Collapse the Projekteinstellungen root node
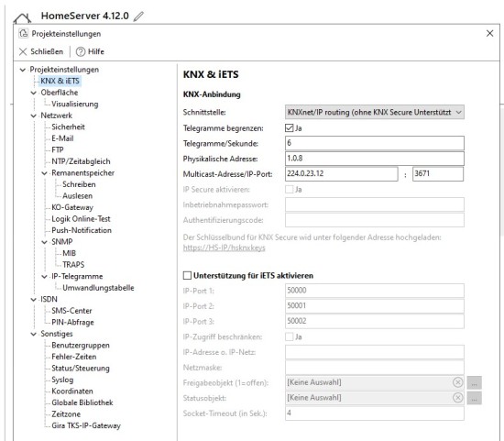Screen dimensions: 504x441 [23, 70]
